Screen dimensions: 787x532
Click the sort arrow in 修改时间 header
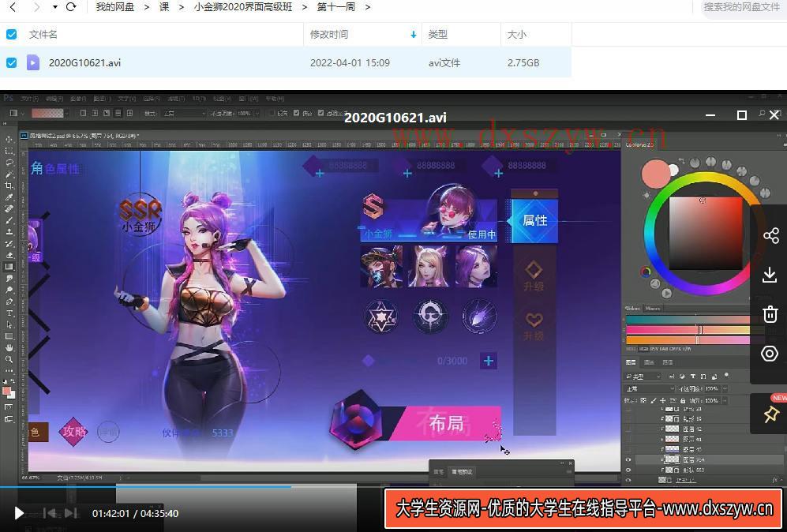[x=413, y=34]
